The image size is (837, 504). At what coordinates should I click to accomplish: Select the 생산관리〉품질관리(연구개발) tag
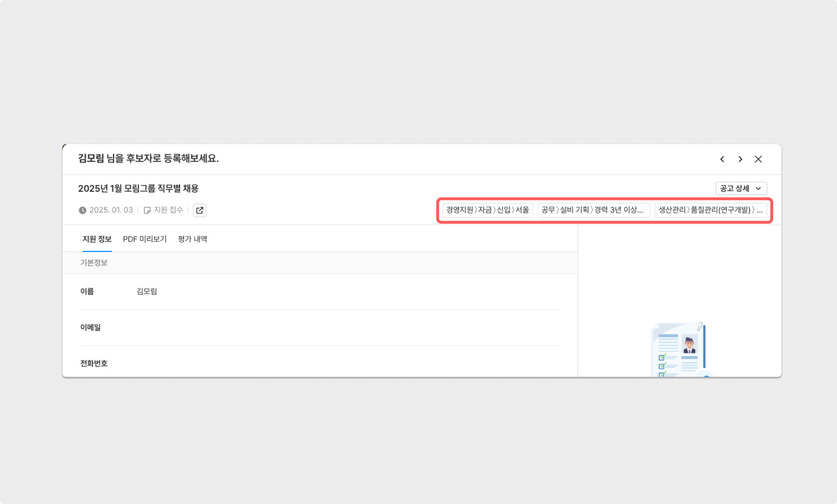coord(710,210)
